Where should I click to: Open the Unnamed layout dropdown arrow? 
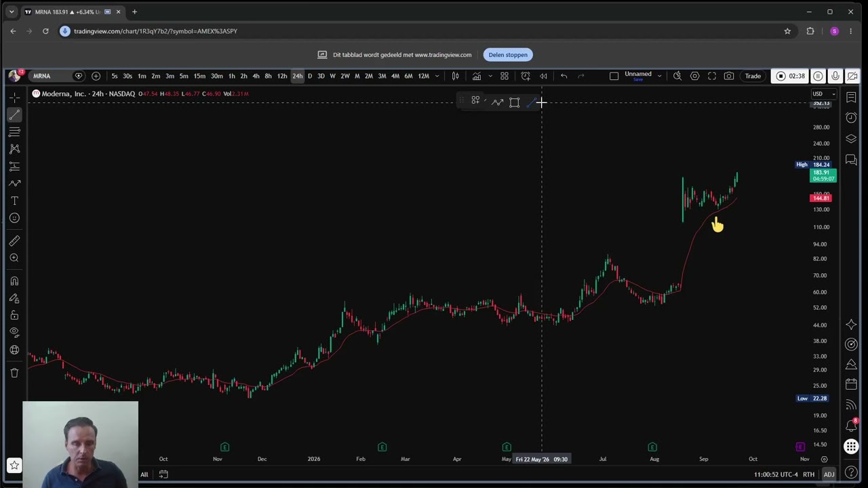[659, 76]
